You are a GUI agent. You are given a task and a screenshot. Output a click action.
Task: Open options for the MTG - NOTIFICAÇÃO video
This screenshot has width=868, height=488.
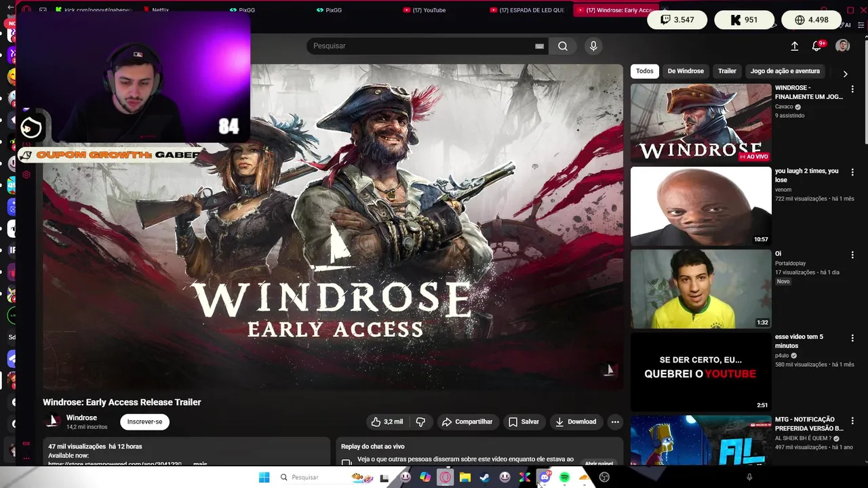tap(852, 421)
